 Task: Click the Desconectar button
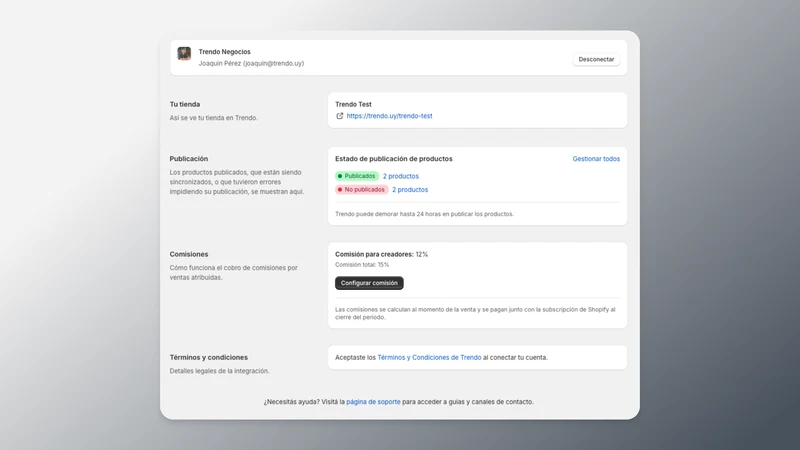click(x=596, y=59)
